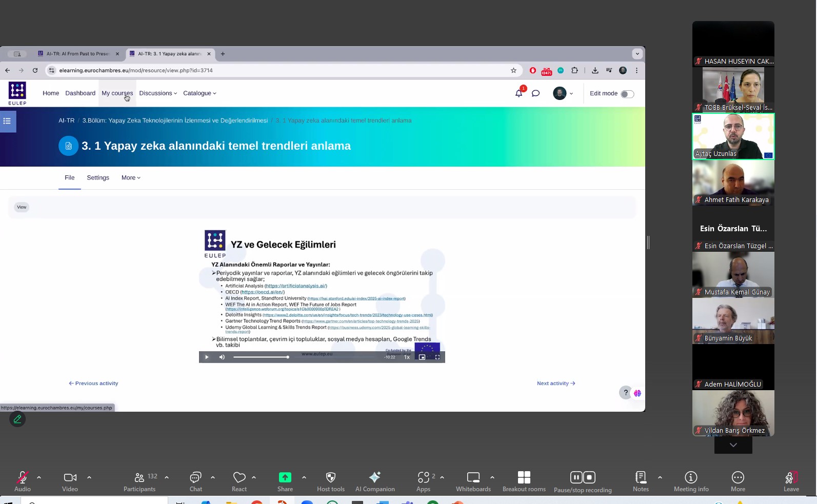The image size is (817, 504).
Task: Start camera with the Video button
Action: (x=70, y=481)
